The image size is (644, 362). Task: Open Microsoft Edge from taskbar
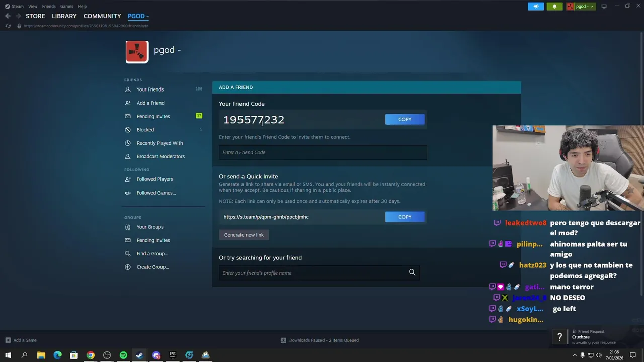click(58, 355)
